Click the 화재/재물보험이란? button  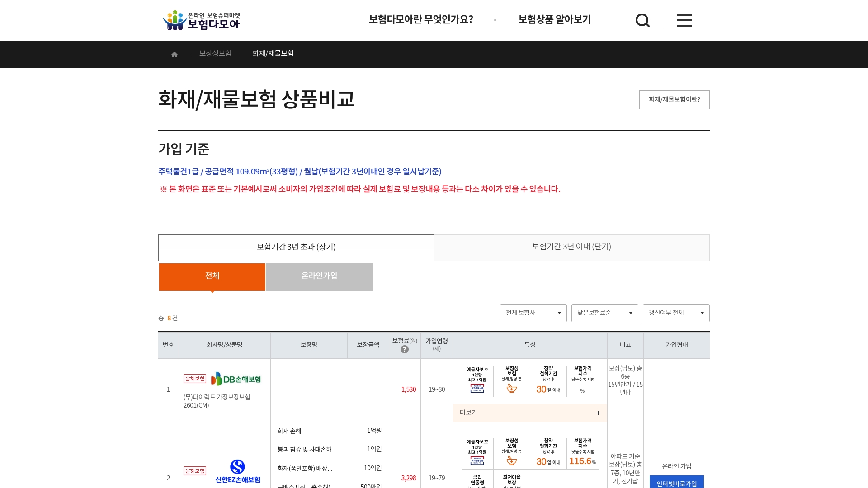(674, 100)
